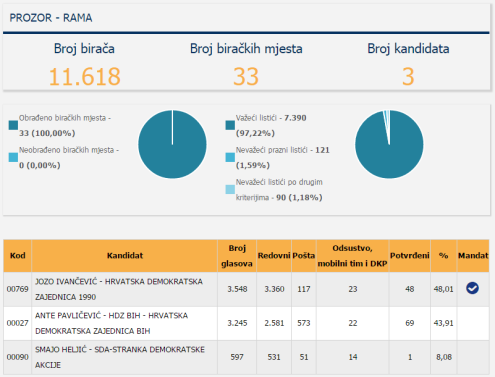The image size is (495, 377).
Task: Click the Redovni column header
Action: tap(274, 256)
